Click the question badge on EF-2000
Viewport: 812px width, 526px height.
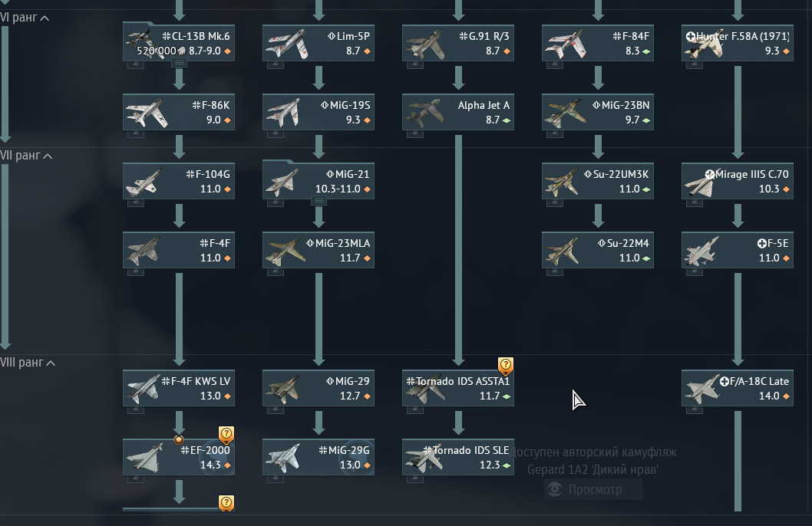point(226,434)
